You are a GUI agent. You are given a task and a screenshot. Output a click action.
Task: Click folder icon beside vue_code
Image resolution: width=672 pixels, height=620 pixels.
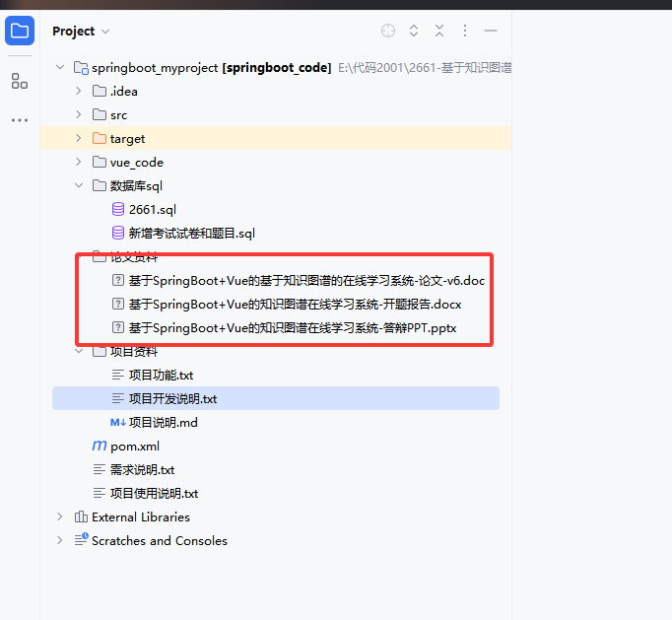(100, 162)
